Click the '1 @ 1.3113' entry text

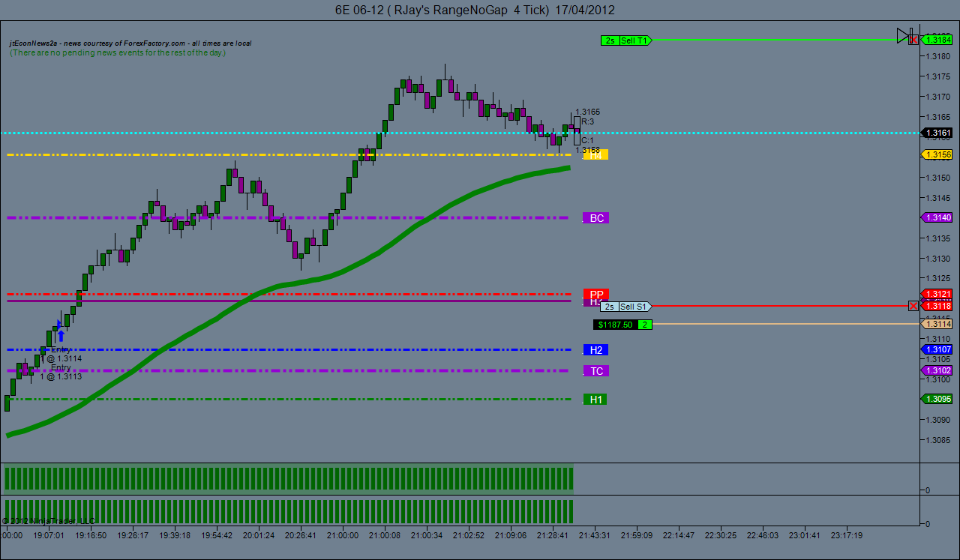(x=61, y=376)
